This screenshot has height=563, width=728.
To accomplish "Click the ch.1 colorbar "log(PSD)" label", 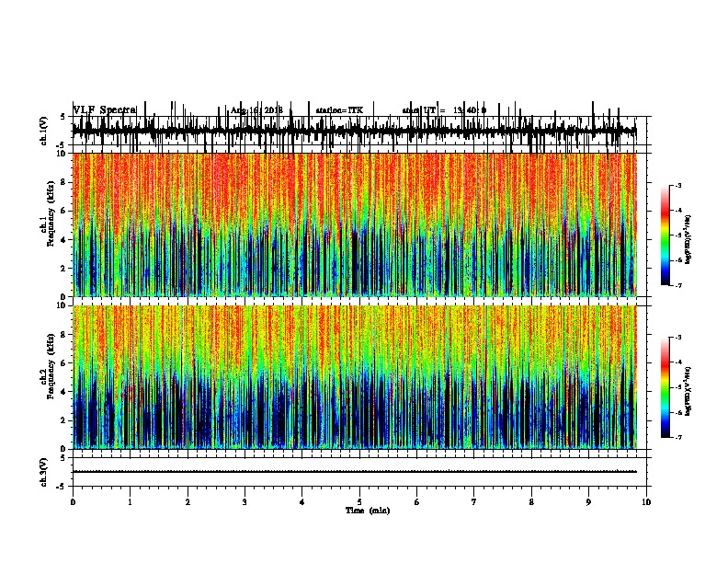I will (688, 239).
